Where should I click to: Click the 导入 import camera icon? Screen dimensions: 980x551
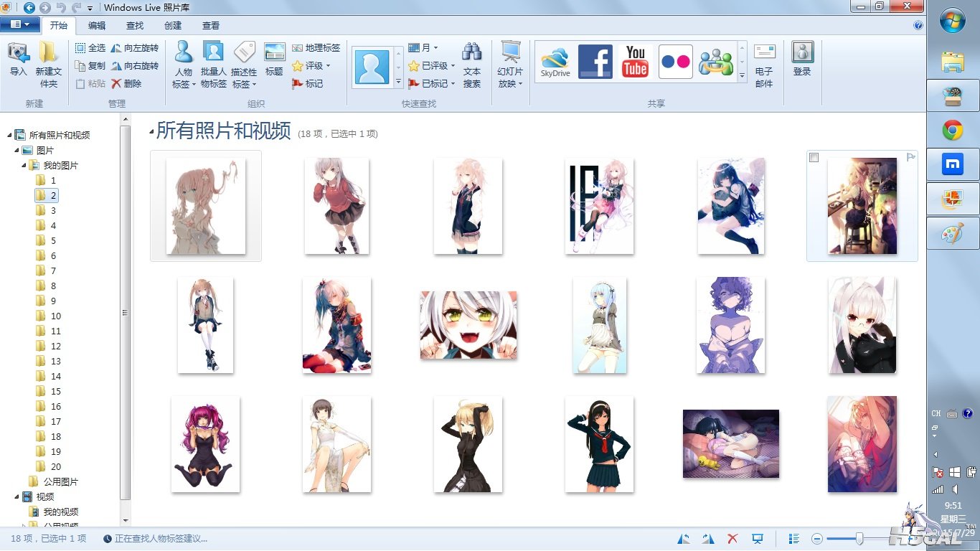(18, 53)
